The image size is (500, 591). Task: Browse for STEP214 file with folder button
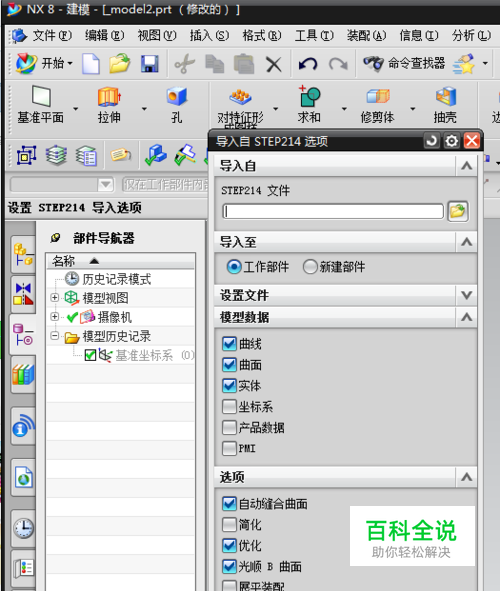point(458,211)
